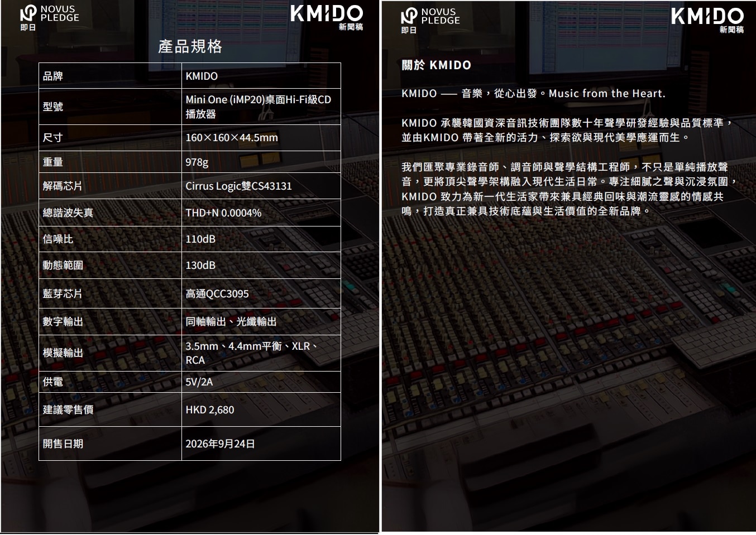Screen dimensions: 756x535
Task: Select the 高通QCC3095 value
Action: pyautogui.click(x=217, y=293)
